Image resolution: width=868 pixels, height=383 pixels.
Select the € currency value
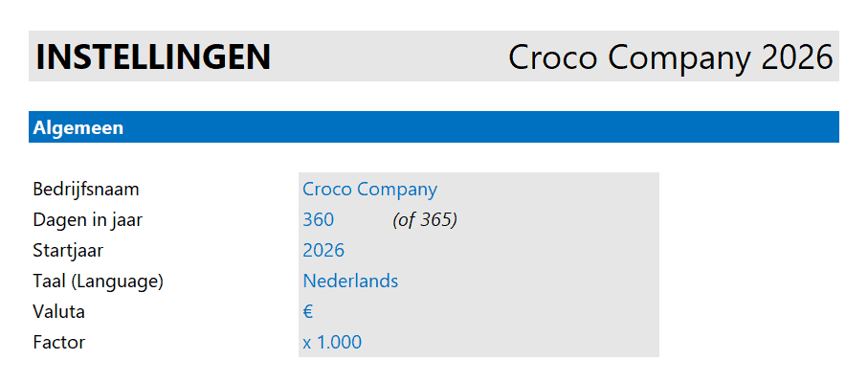(309, 312)
